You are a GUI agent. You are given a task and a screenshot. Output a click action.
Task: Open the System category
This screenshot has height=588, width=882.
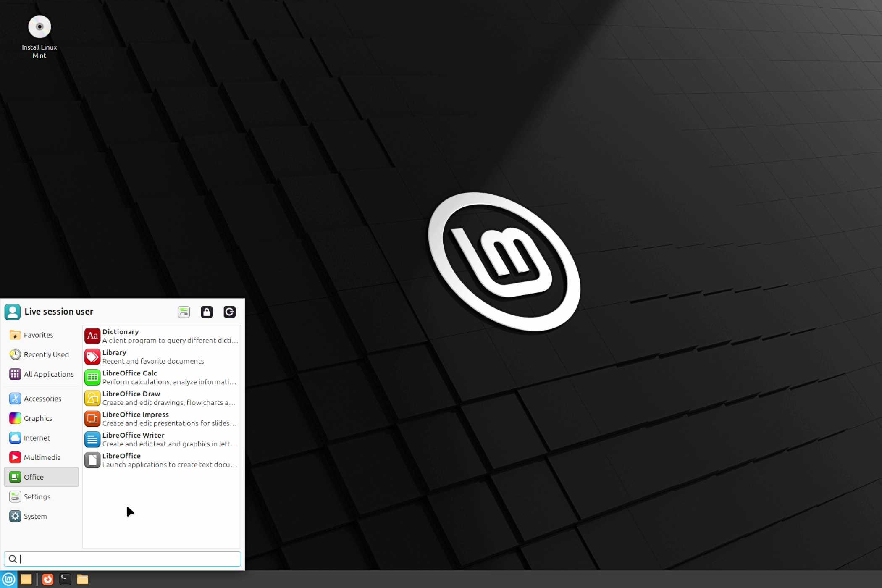tap(41, 516)
